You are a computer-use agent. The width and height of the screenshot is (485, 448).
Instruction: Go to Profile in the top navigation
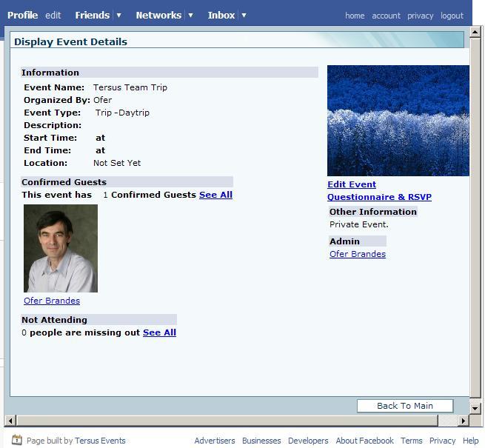tap(22, 15)
